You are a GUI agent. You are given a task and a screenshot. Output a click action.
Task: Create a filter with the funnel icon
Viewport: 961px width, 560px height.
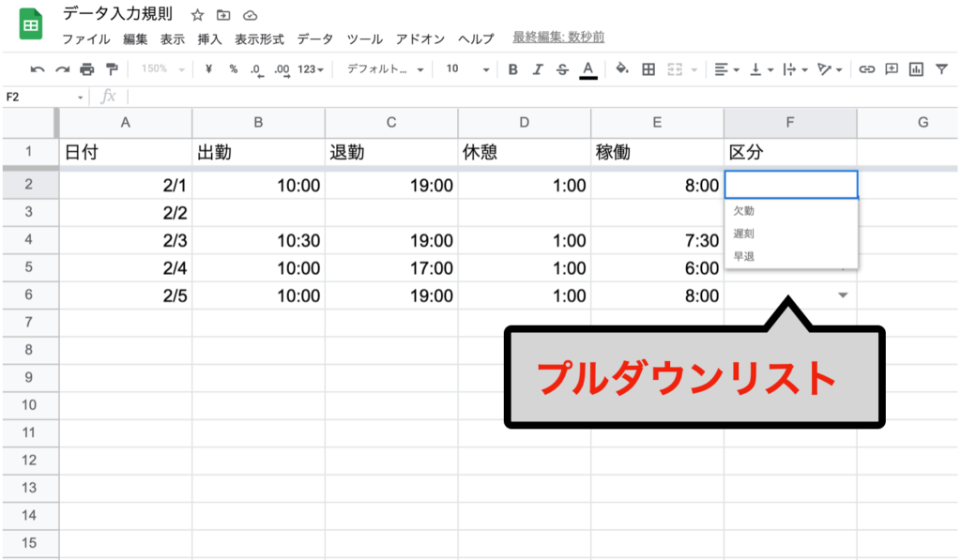click(x=941, y=69)
